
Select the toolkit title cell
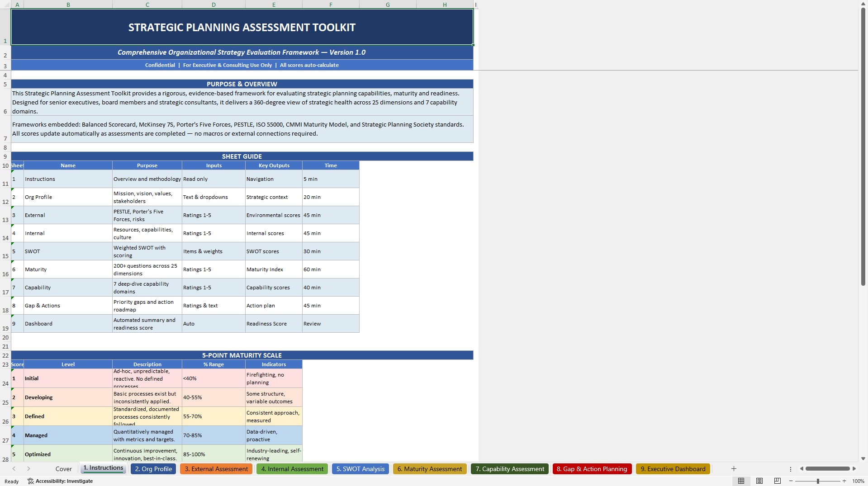coord(242,27)
